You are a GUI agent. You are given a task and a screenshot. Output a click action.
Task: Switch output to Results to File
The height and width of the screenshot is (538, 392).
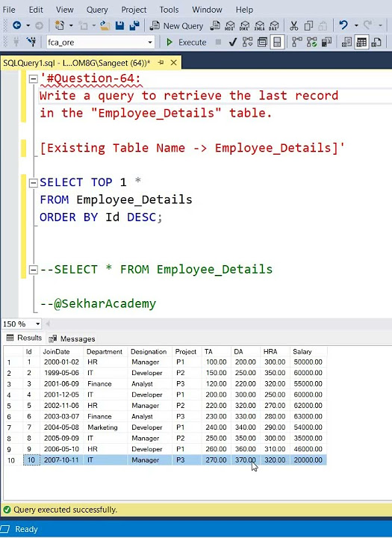[376, 42]
